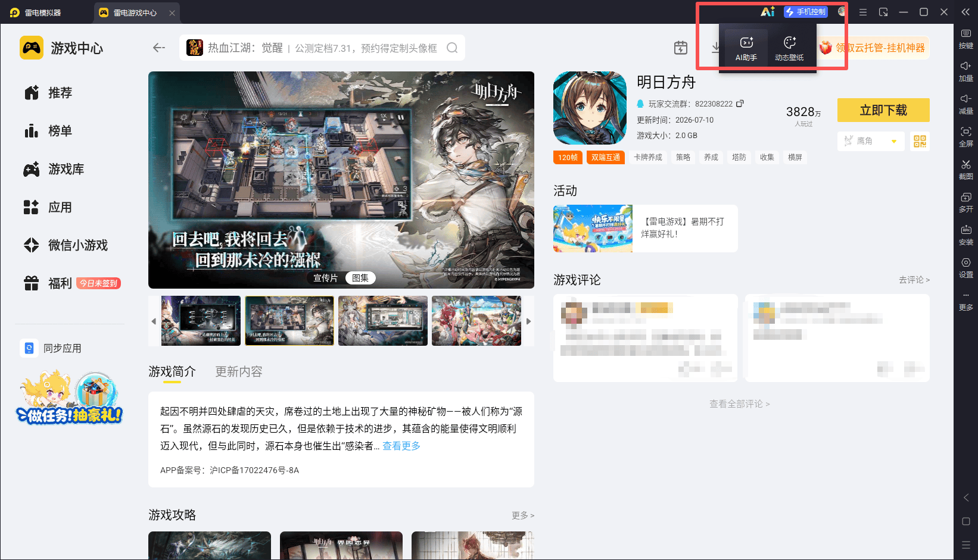978x560 pixels.
Task: Open the 推荐 section
Action: [49, 93]
